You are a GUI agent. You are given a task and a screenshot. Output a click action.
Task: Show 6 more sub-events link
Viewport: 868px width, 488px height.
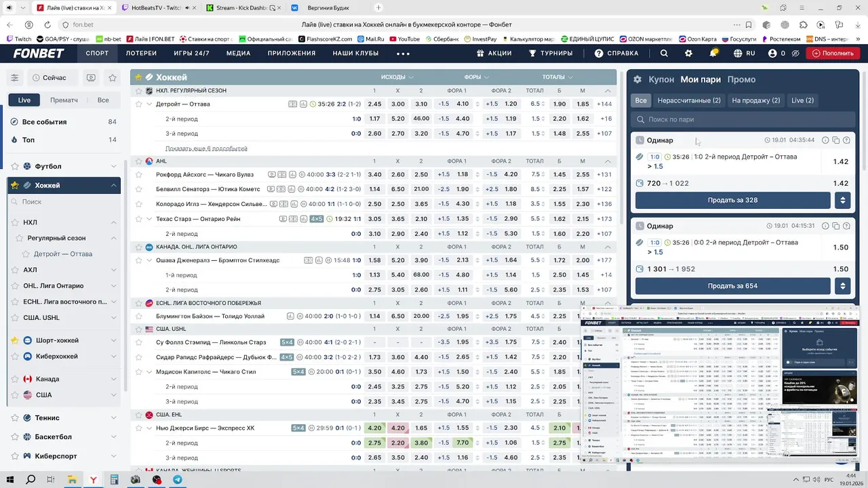206,148
